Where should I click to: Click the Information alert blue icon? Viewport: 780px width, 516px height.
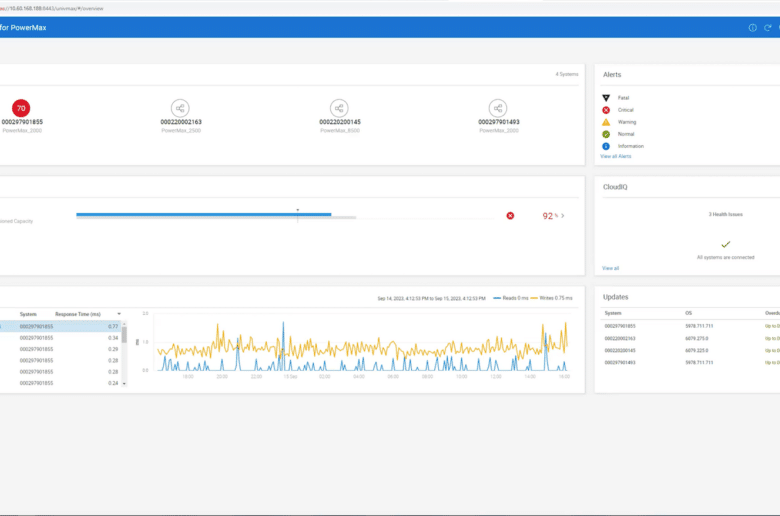tap(606, 146)
